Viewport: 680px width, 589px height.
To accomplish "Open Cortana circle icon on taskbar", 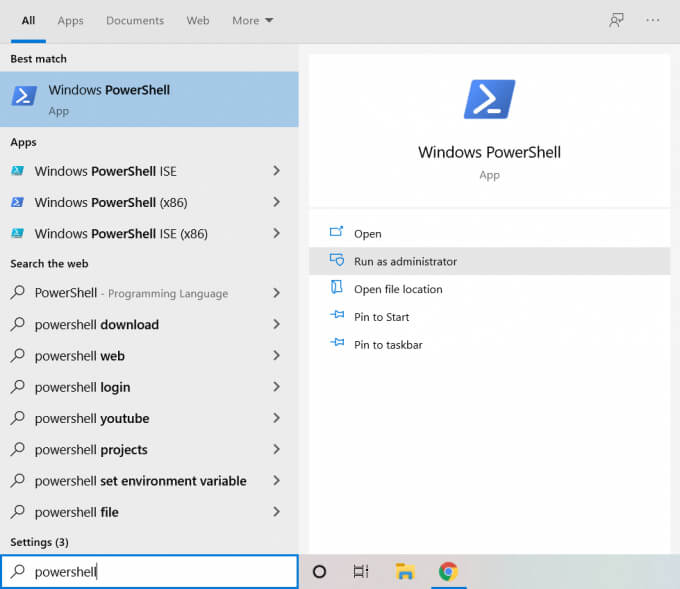I will (319, 572).
